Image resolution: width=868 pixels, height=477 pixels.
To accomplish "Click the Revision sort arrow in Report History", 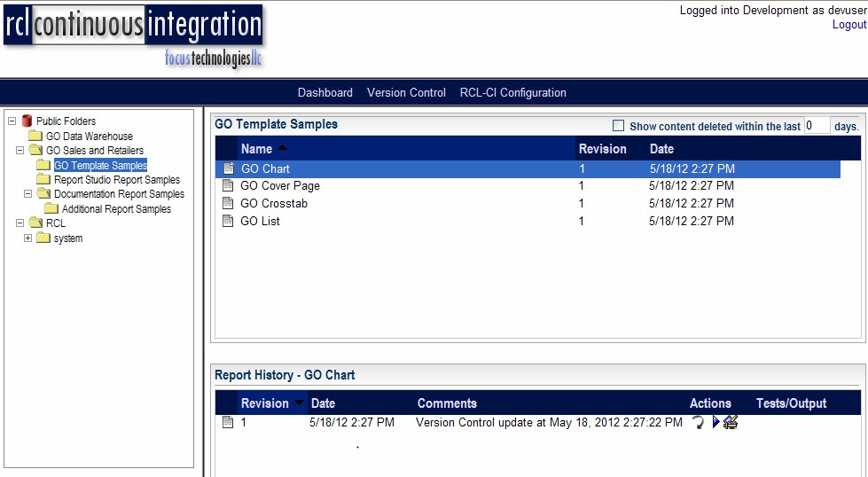I will click(x=299, y=403).
